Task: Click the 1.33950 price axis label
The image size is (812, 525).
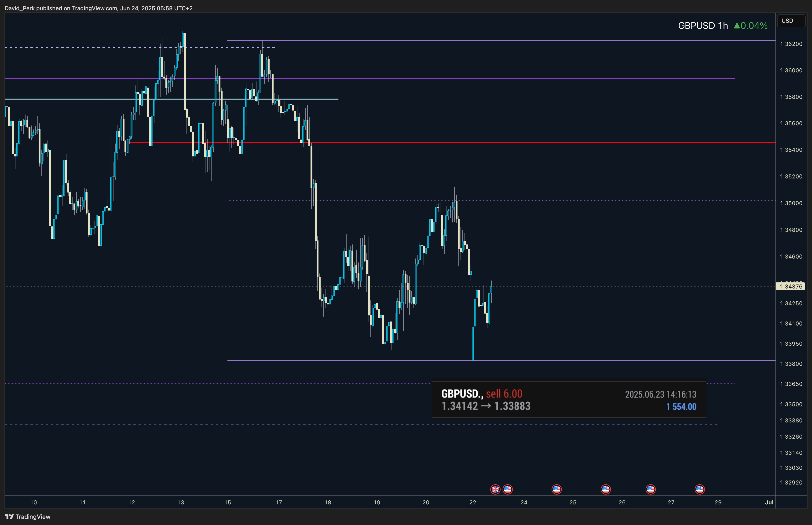Action: [791, 344]
